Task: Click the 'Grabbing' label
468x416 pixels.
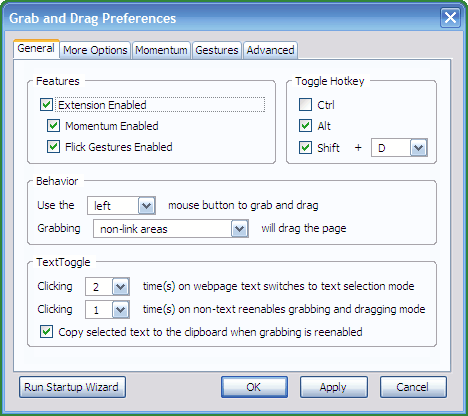Action: point(59,228)
